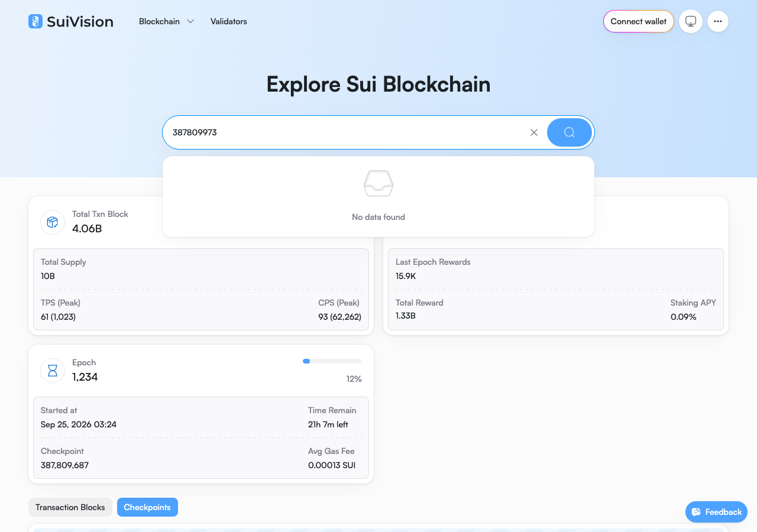
Task: Clear the search field with X
Action: [x=534, y=132]
